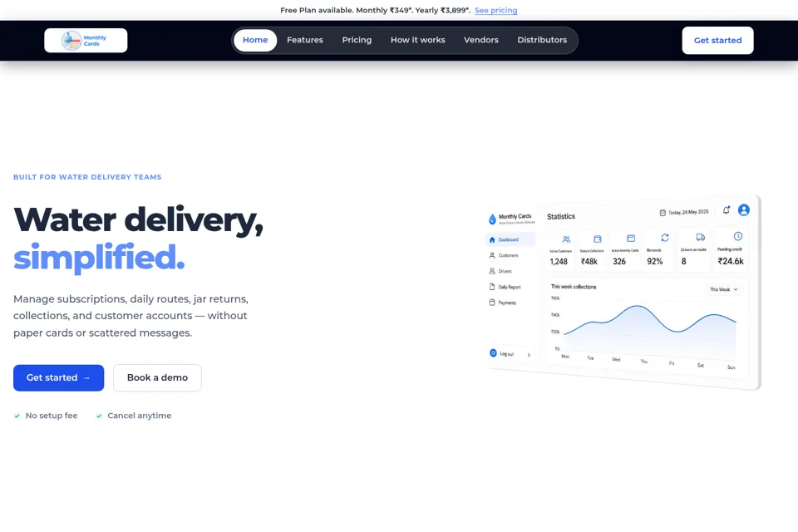Image resolution: width=798 pixels, height=532 pixels.
Task: Click the 'No setup fee' text
Action: (x=52, y=416)
